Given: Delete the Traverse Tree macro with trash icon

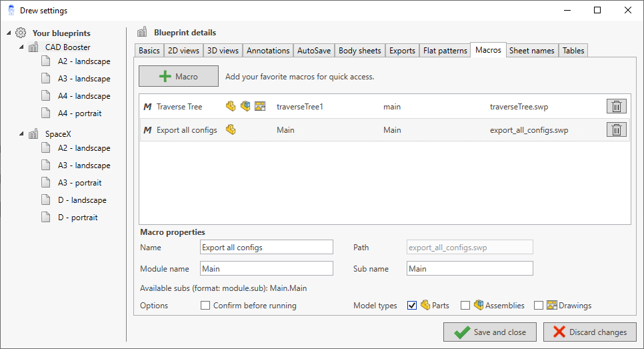Looking at the screenshot, I should click(x=616, y=106).
